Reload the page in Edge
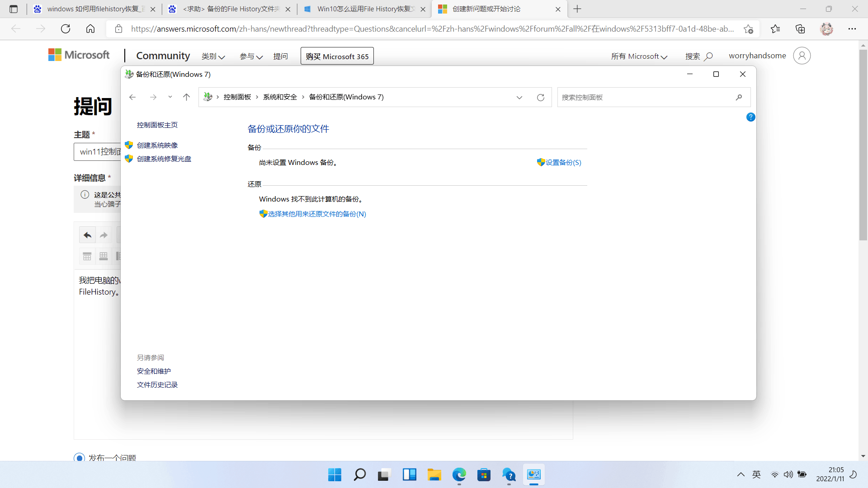 pyautogui.click(x=66, y=29)
